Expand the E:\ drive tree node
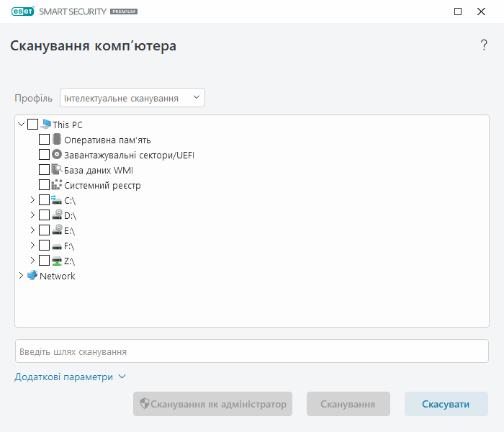The height and width of the screenshot is (432, 504). 32,230
